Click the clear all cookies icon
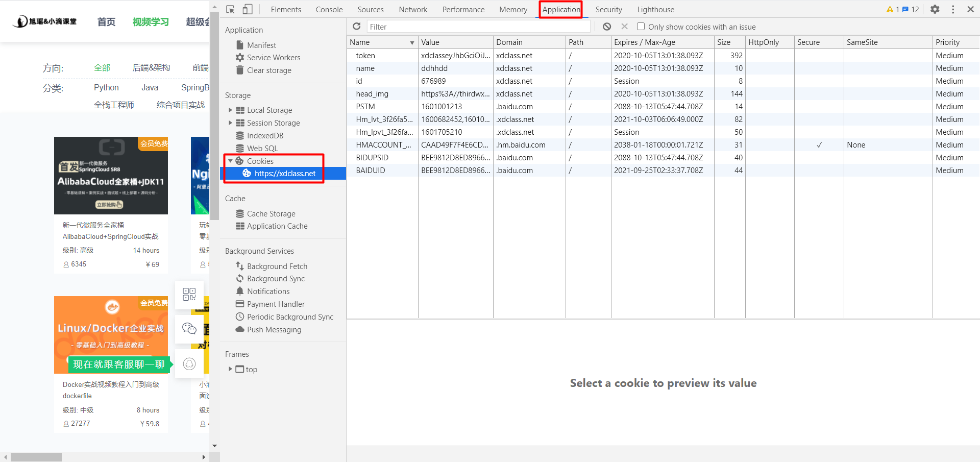 (x=607, y=27)
